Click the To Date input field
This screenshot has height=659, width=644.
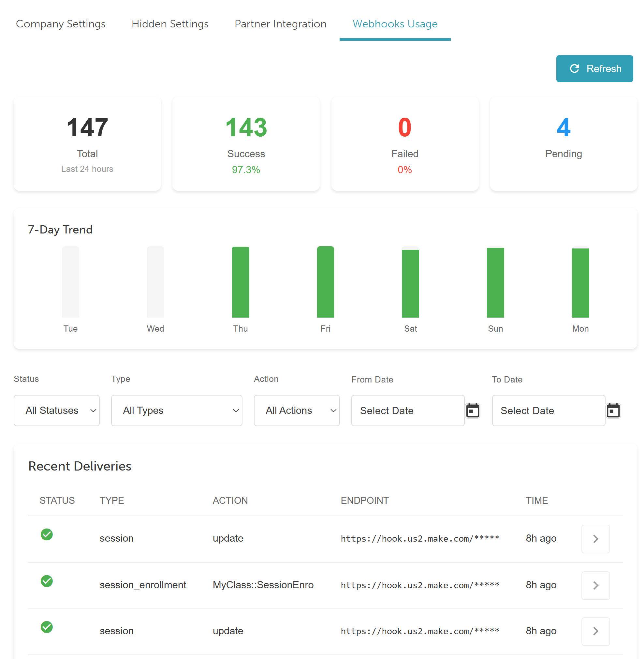(x=548, y=410)
